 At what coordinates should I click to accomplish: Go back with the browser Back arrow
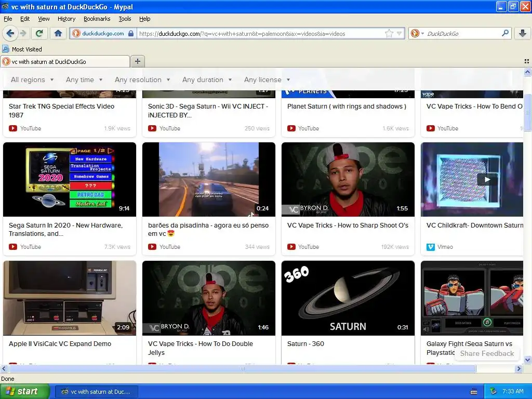click(x=10, y=33)
